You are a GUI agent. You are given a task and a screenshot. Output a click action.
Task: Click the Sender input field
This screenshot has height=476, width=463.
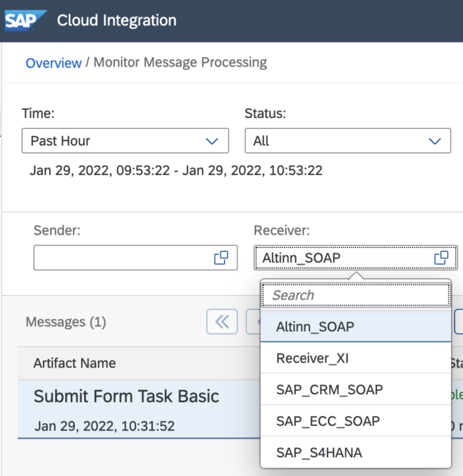(x=135, y=258)
